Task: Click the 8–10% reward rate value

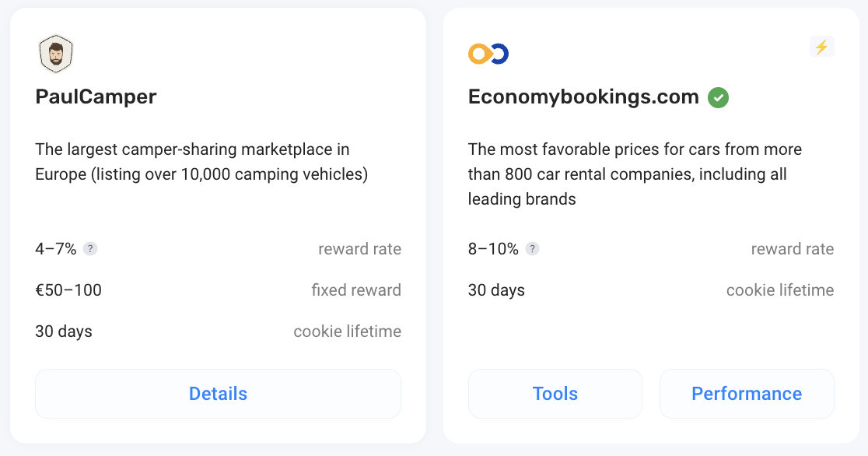Action: click(493, 249)
